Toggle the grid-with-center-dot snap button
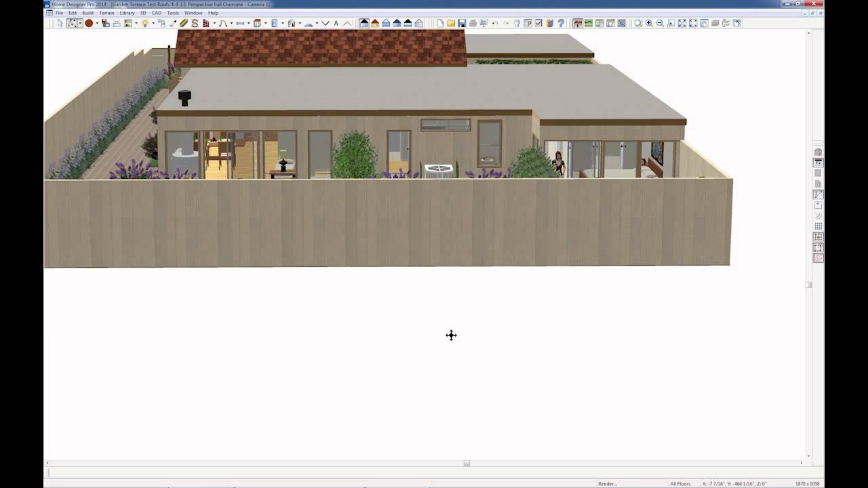The width and height of the screenshot is (868, 488). (x=818, y=237)
